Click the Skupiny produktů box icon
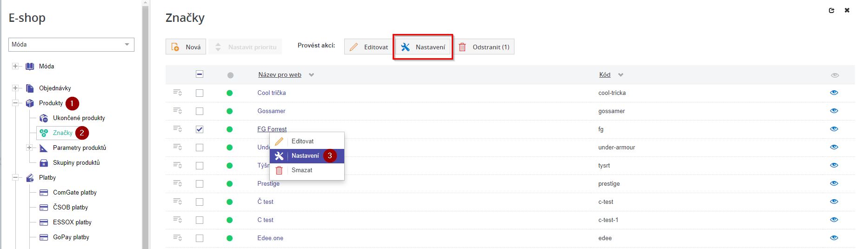The width and height of the screenshot is (868, 249). click(x=44, y=163)
